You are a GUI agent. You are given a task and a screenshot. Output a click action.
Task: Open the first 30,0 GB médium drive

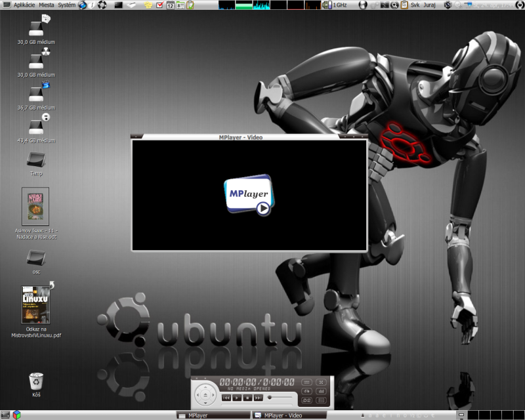pyautogui.click(x=36, y=30)
